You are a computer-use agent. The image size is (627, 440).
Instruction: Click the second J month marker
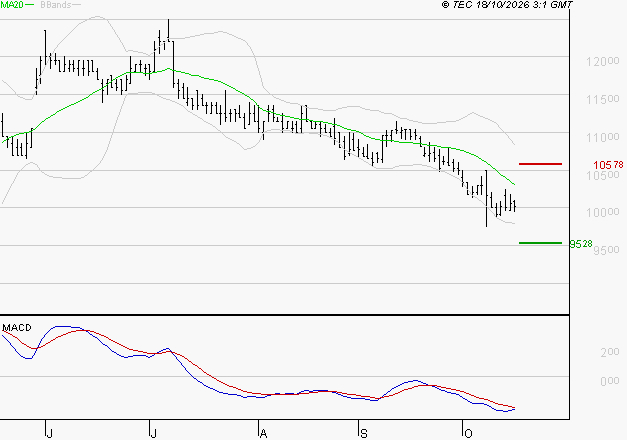point(153,434)
